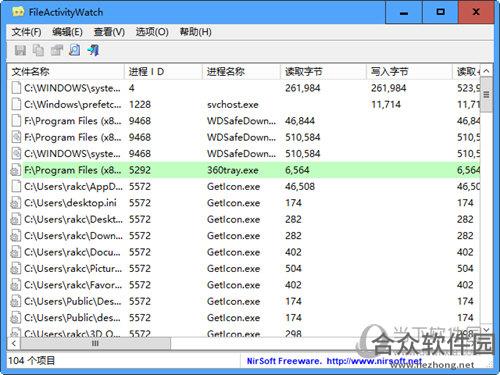The height and width of the screenshot is (375, 500).
Task: Click the Save toolbar icon
Action: click(20, 50)
